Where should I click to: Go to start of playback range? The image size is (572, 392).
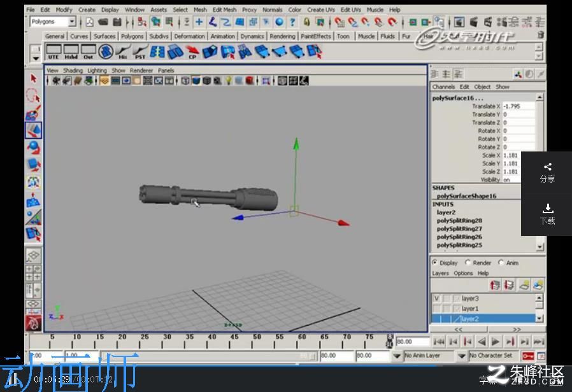tap(439, 342)
